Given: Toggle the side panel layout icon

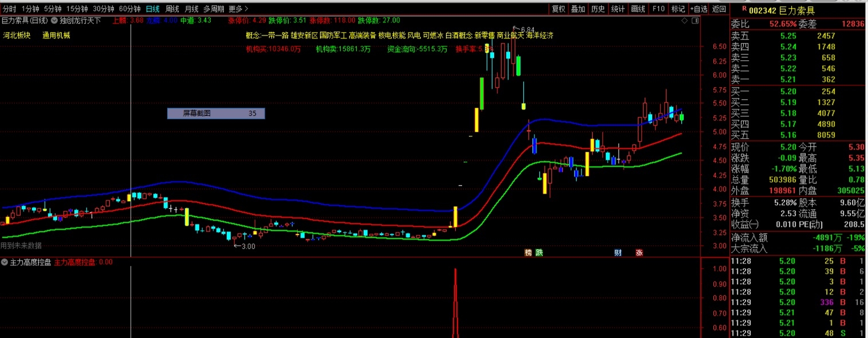Looking at the screenshot, I should click(x=695, y=20).
